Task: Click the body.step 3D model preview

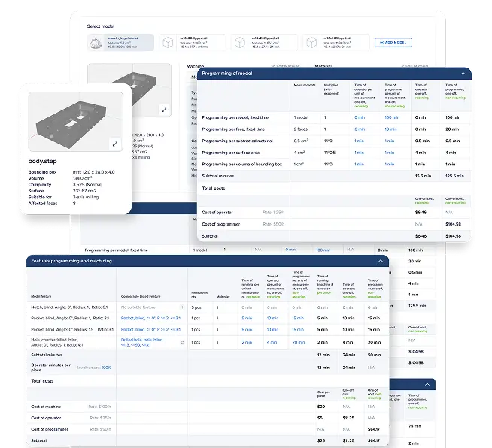Action: tap(73, 120)
